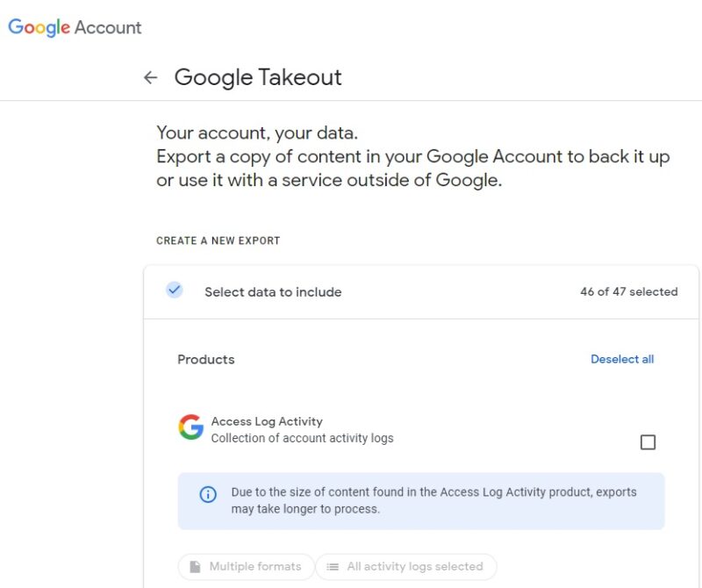Viewport: 702px width, 588px height.
Task: Click the back arrow beside Google Takeout
Action: [152, 78]
